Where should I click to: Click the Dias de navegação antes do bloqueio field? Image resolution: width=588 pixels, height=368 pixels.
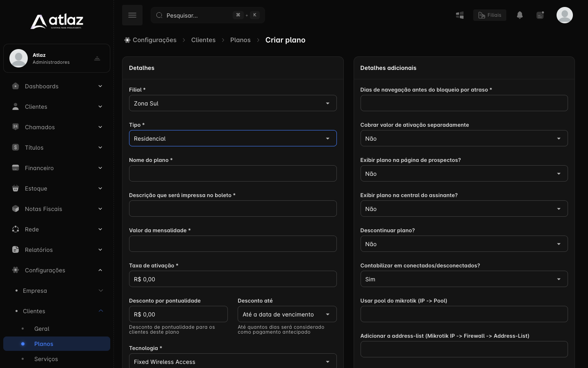coord(464,103)
